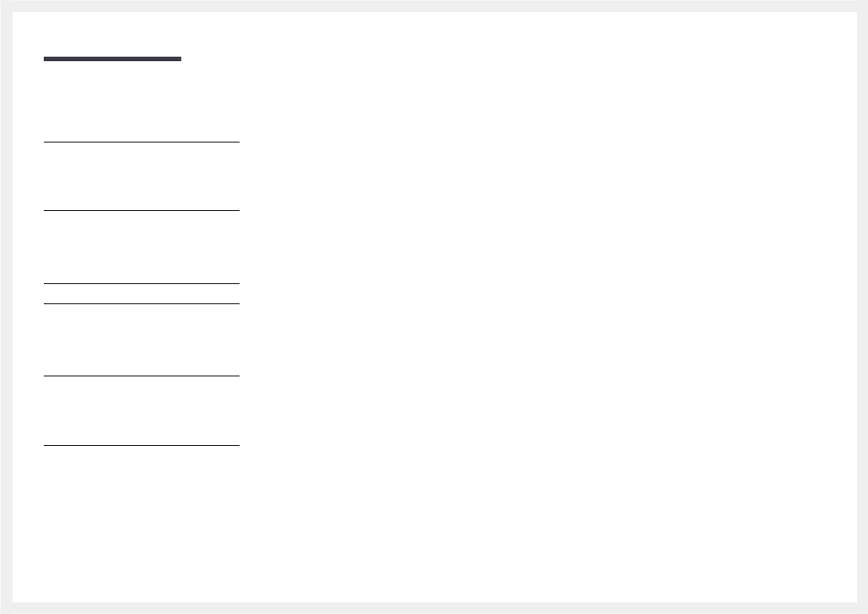Click the second thin horizontal line from top
Screen dimensions: 868x614
pos(142,210)
